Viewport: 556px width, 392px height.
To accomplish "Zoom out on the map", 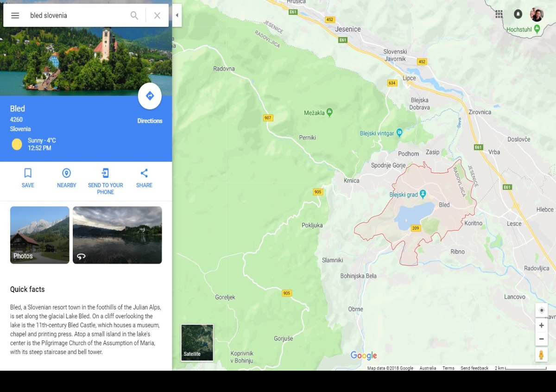I will 541,339.
